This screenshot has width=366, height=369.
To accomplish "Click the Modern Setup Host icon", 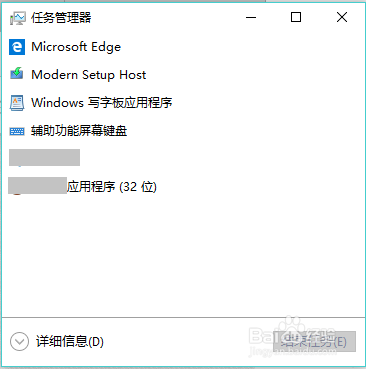I will 17,74.
